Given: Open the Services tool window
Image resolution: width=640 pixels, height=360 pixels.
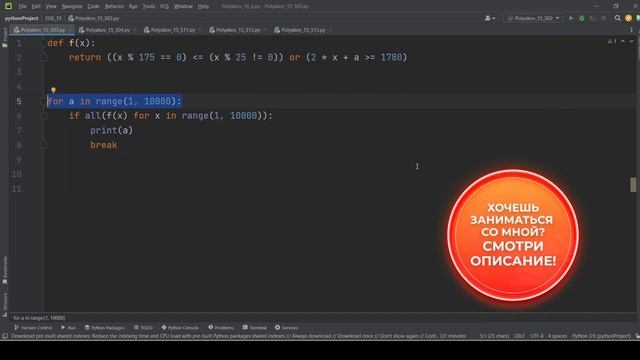Looking at the screenshot, I should [x=287, y=327].
